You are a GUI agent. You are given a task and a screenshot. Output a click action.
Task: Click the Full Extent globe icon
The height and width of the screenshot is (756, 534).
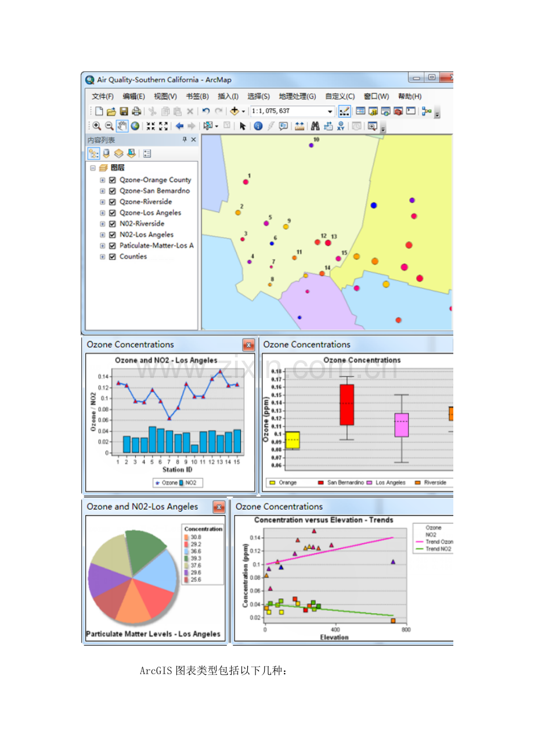tap(135, 126)
